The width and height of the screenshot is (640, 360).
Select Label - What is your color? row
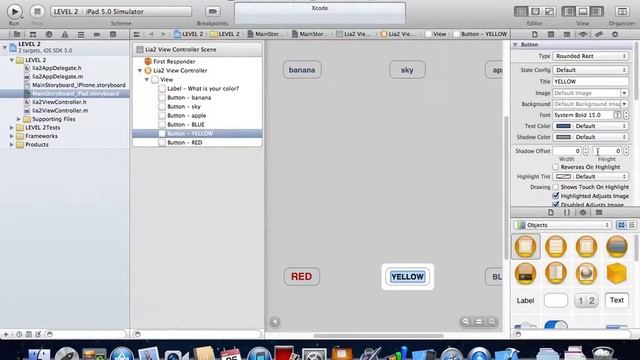click(203, 89)
